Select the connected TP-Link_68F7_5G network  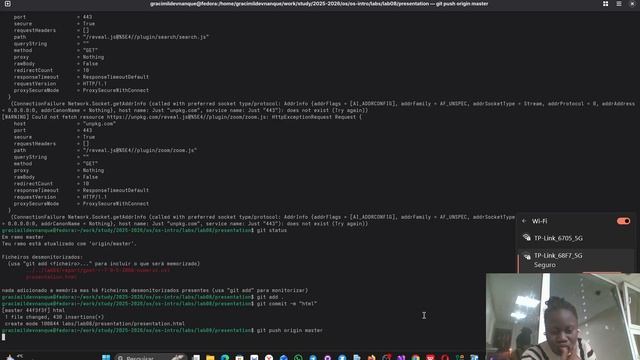tap(576, 260)
